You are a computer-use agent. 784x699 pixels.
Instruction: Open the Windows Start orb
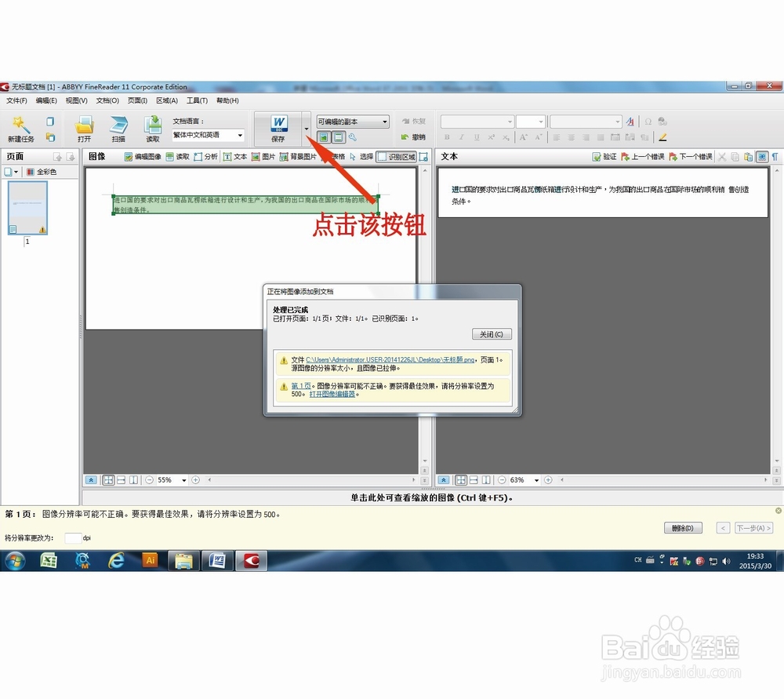click(x=15, y=561)
